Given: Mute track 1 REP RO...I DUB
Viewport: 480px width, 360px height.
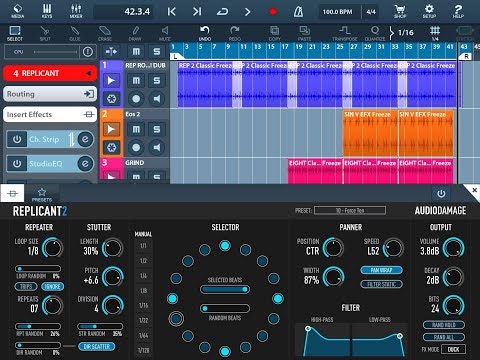Looking at the screenshot, I should 136,81.
